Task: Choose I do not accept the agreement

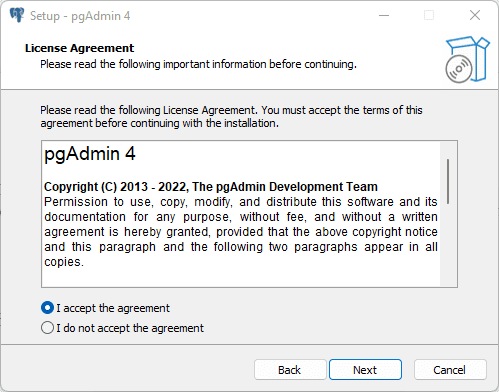Action: tap(47, 328)
